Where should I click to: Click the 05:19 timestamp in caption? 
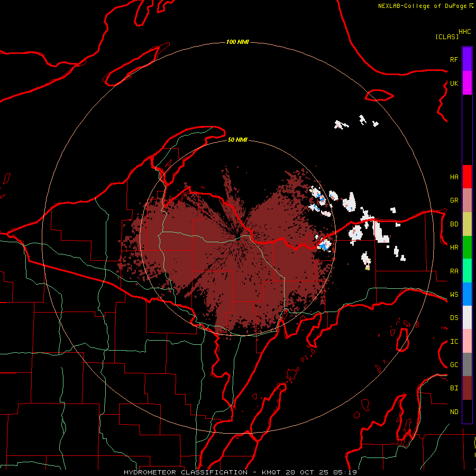pos(346,472)
